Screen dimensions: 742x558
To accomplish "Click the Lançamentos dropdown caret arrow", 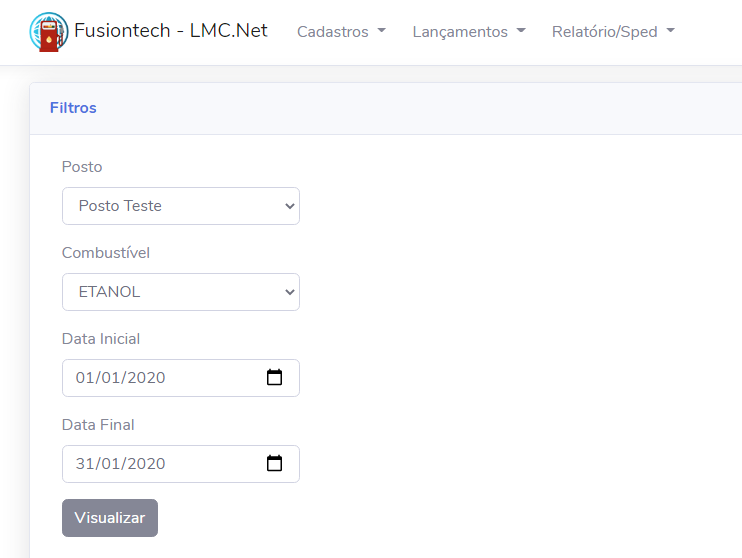I will coord(521,31).
